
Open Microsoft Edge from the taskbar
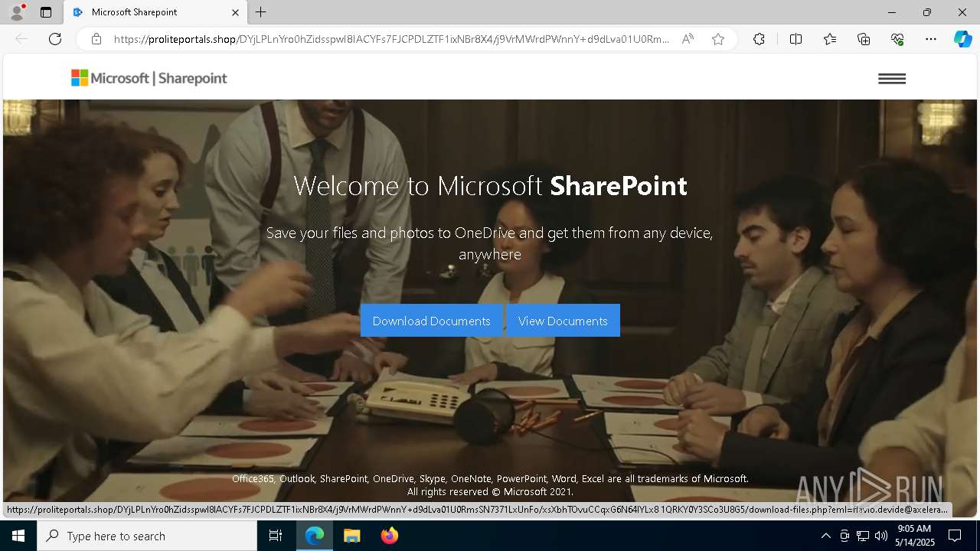click(315, 536)
